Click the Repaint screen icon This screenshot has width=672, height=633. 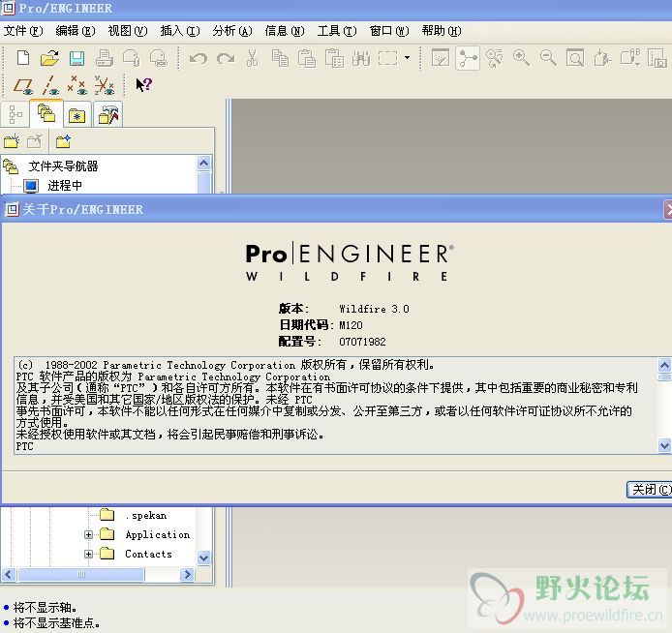pos(441,58)
